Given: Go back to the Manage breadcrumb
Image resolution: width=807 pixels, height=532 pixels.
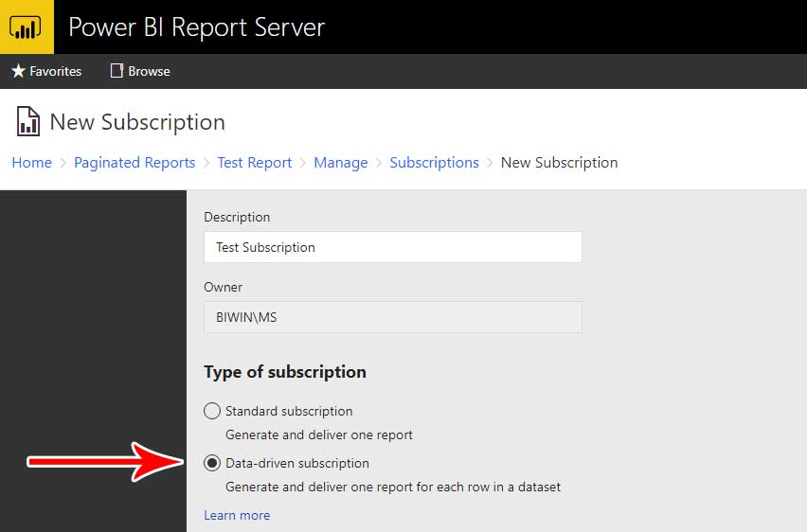Looking at the screenshot, I should (x=340, y=163).
